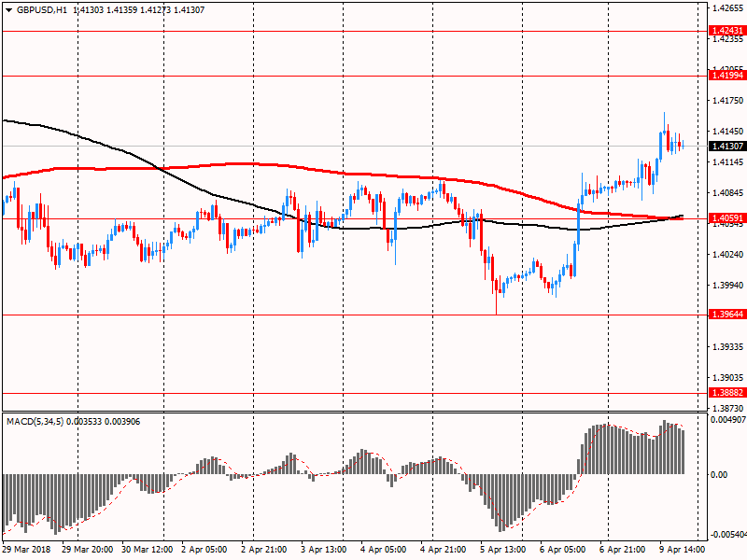747x560 pixels.
Task: Select the 6 Apr 05:00 time axis label
Action: [x=563, y=550]
